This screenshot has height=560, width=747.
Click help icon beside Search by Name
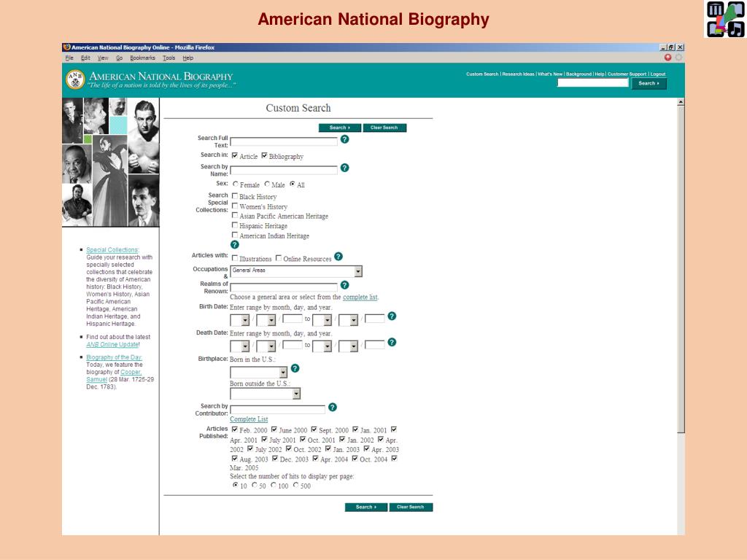pyautogui.click(x=344, y=168)
